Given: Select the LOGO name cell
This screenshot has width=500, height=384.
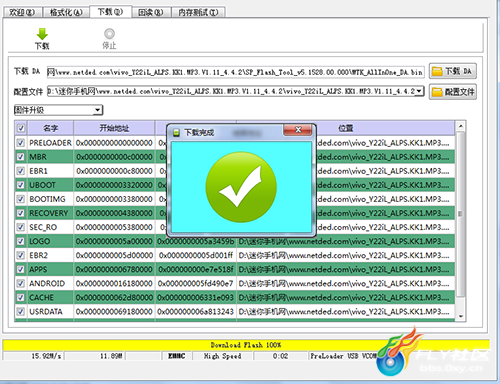Looking at the screenshot, I should [x=50, y=241].
